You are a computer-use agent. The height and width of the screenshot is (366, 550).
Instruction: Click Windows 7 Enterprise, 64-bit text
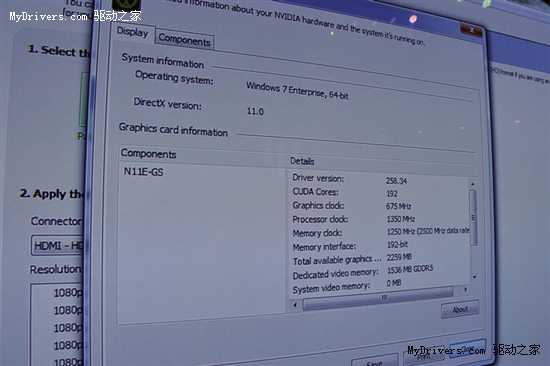pyautogui.click(x=297, y=91)
